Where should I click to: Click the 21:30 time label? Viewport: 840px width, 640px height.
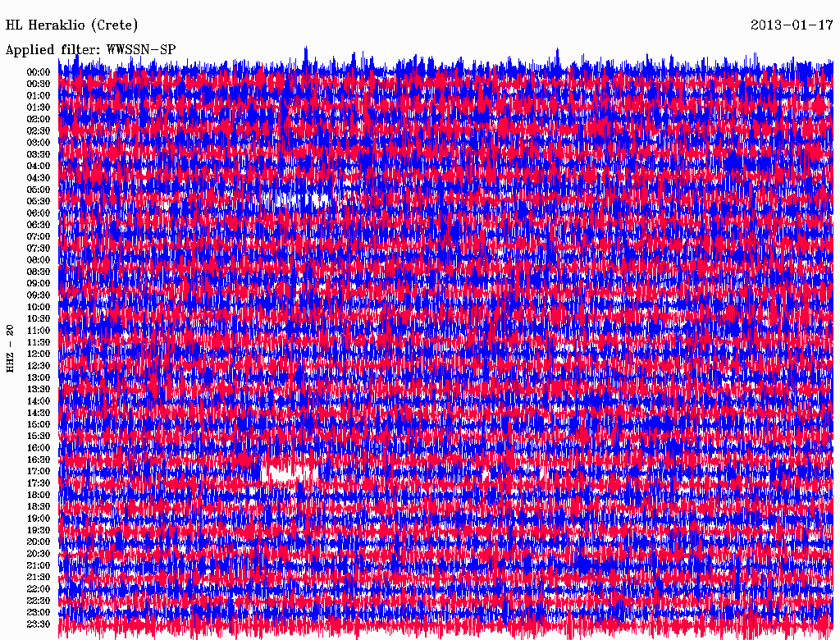coord(39,578)
